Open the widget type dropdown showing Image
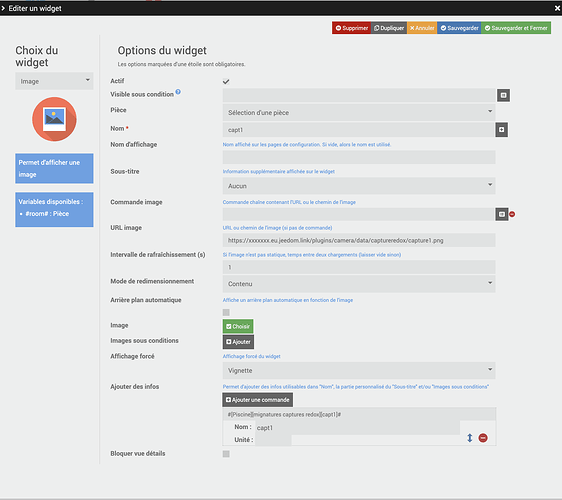562x500 pixels. (x=54, y=81)
